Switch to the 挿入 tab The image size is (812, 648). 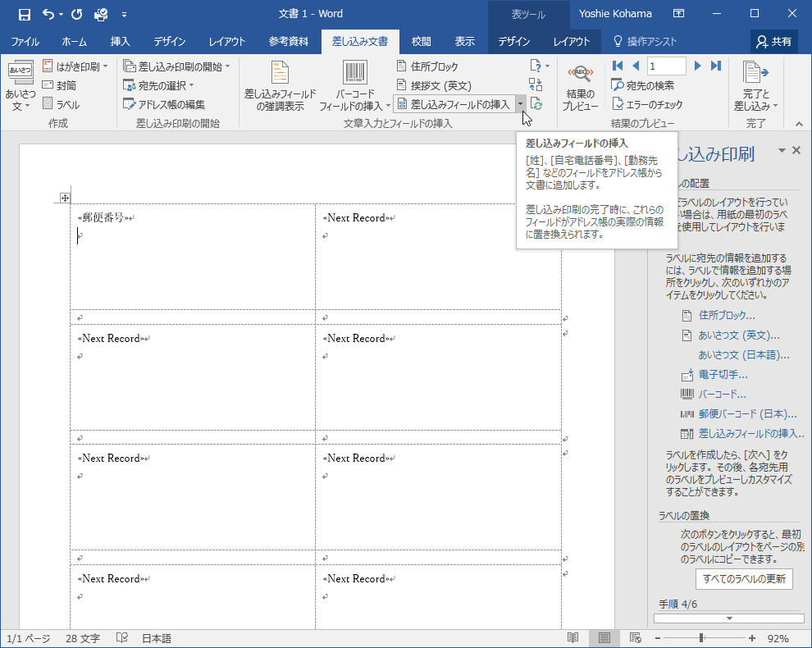[120, 42]
